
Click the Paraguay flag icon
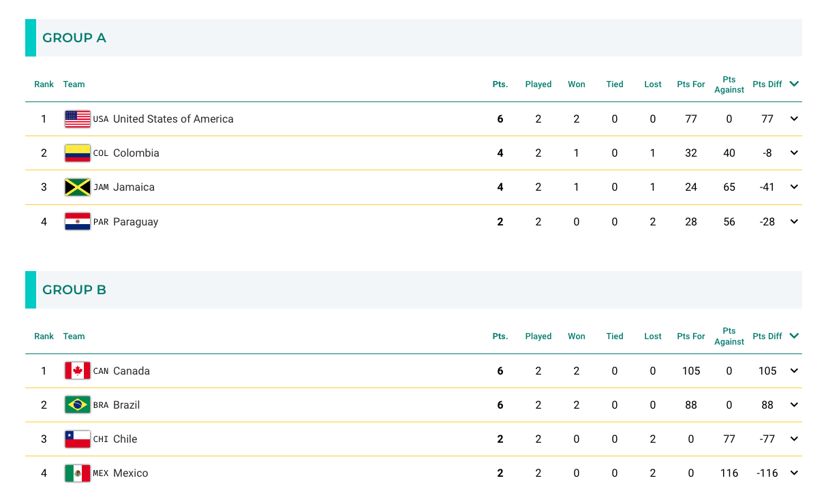coord(77,221)
